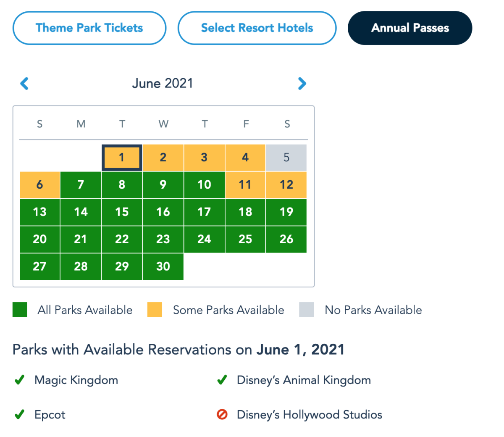
Task: Select the Annual Passes tab
Action: [x=410, y=28]
